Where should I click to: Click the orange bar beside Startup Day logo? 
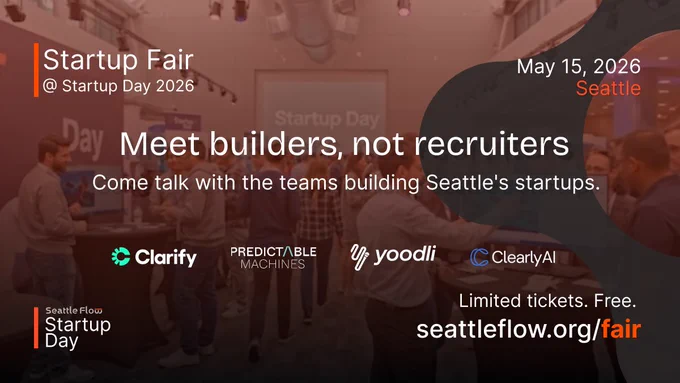pos(36,327)
